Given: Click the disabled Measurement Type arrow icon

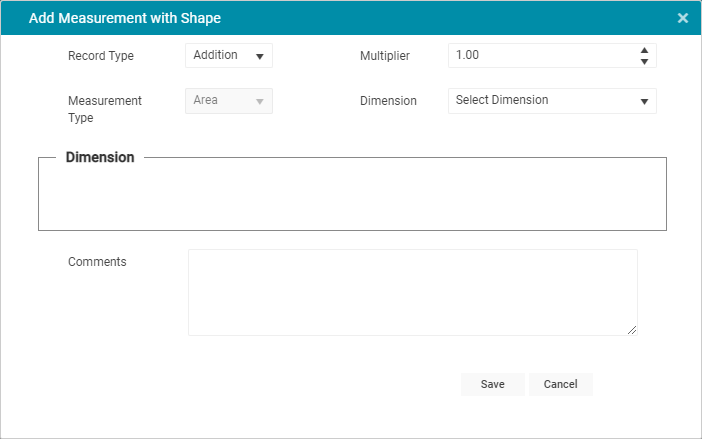Looking at the screenshot, I should (260, 102).
